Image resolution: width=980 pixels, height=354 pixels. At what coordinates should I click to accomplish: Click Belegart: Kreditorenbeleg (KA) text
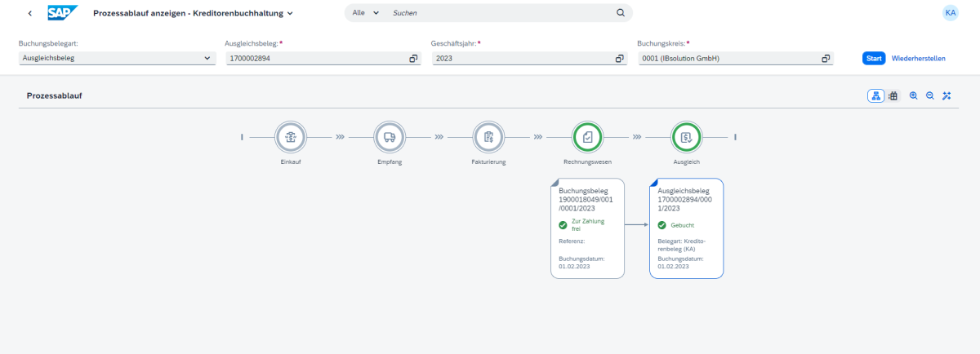[682, 246]
